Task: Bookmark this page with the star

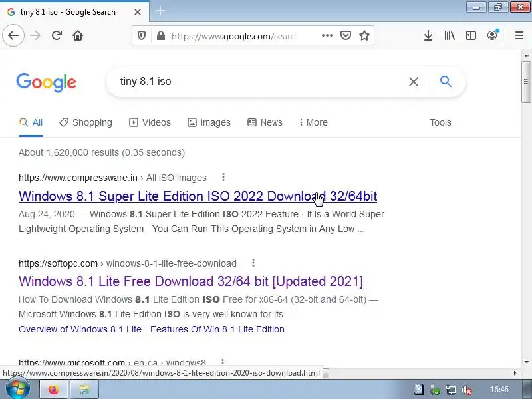Action: pos(364,35)
